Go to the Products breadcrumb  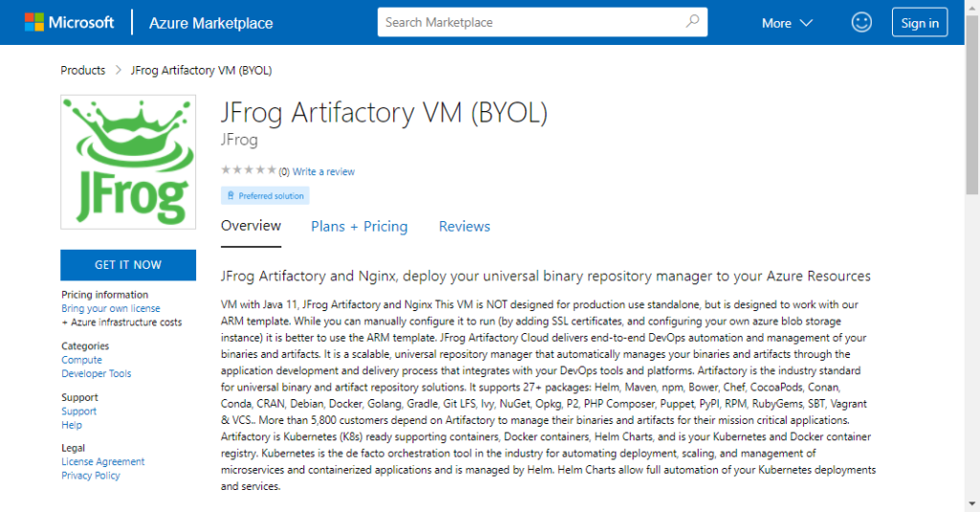coord(82,70)
